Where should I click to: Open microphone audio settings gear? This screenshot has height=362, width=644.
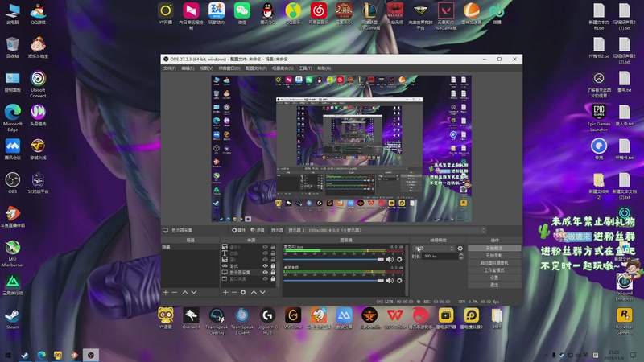pyautogui.click(x=399, y=259)
